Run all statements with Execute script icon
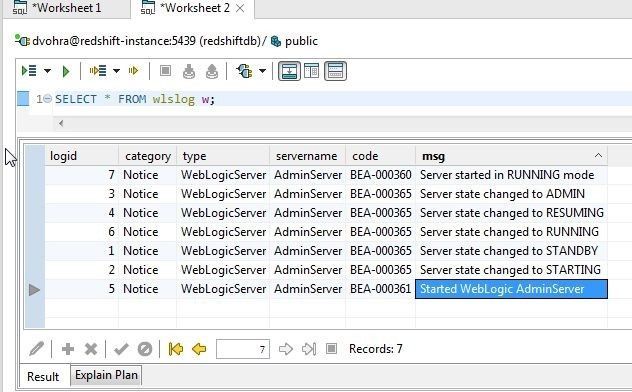 (x=29, y=71)
